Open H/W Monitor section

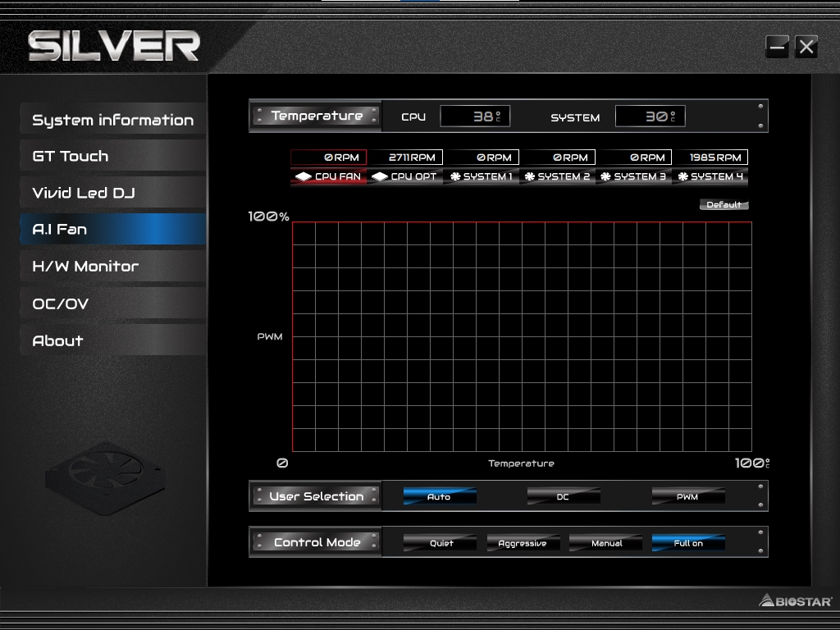[113, 267]
